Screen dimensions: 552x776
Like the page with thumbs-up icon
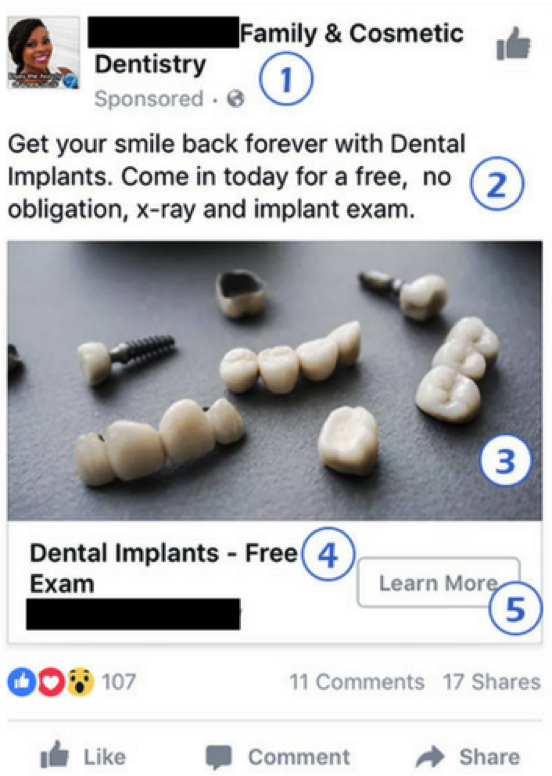pos(513,44)
